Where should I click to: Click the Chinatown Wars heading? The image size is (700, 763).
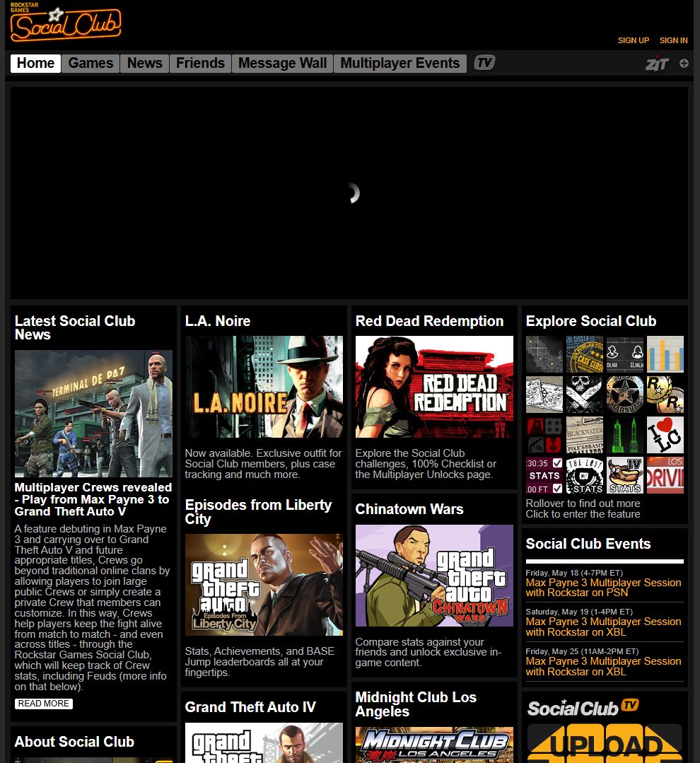(409, 509)
